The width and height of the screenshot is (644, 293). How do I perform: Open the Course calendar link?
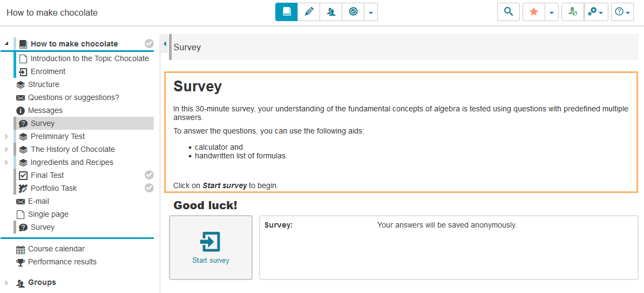(56, 249)
